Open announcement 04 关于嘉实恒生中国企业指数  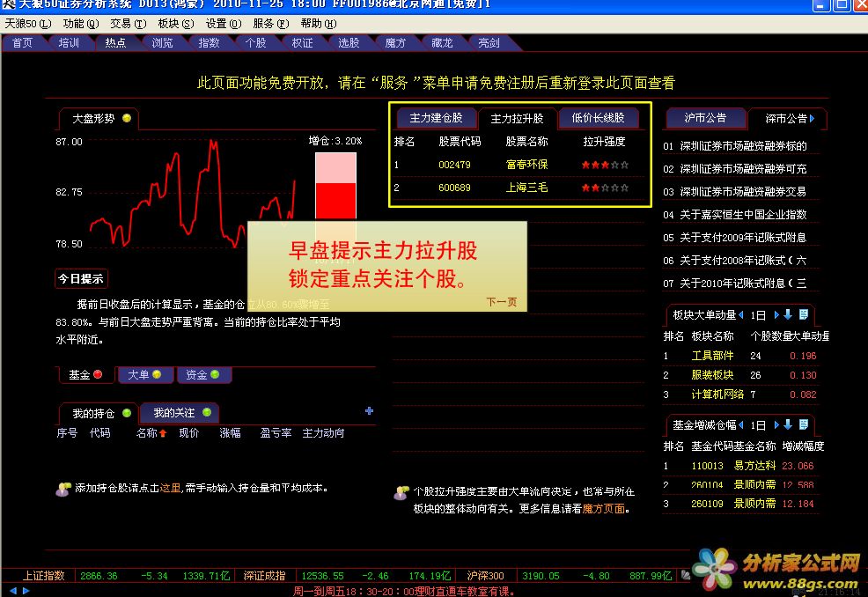[x=735, y=215]
